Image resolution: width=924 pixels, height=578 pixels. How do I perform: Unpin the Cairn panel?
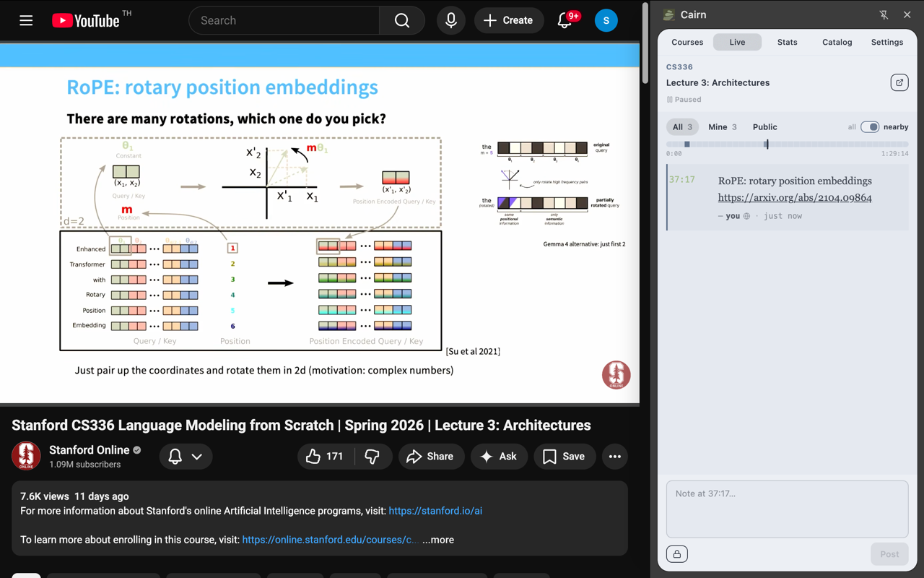(883, 14)
